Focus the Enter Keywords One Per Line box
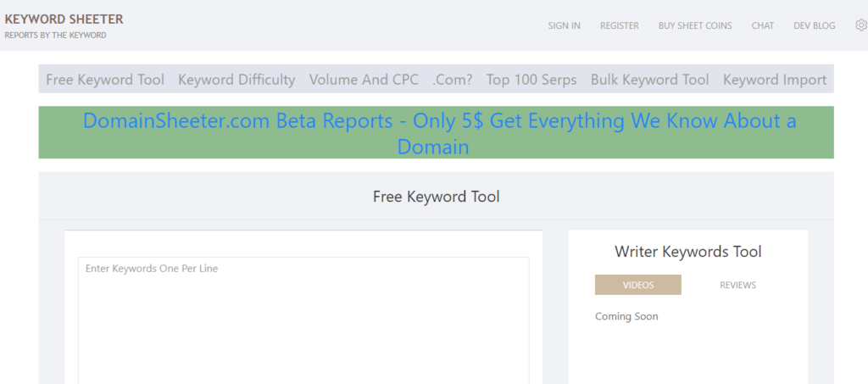The height and width of the screenshot is (384, 868). point(303,320)
